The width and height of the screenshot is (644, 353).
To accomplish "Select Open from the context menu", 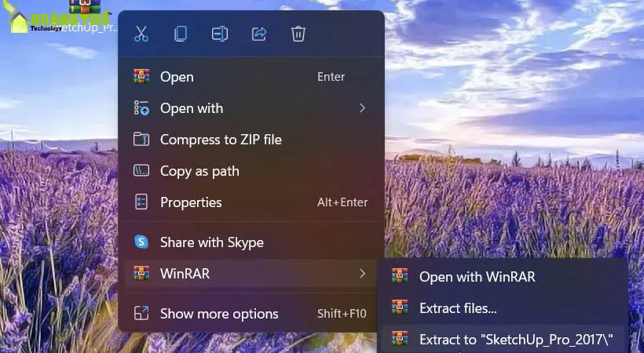I will pos(177,77).
